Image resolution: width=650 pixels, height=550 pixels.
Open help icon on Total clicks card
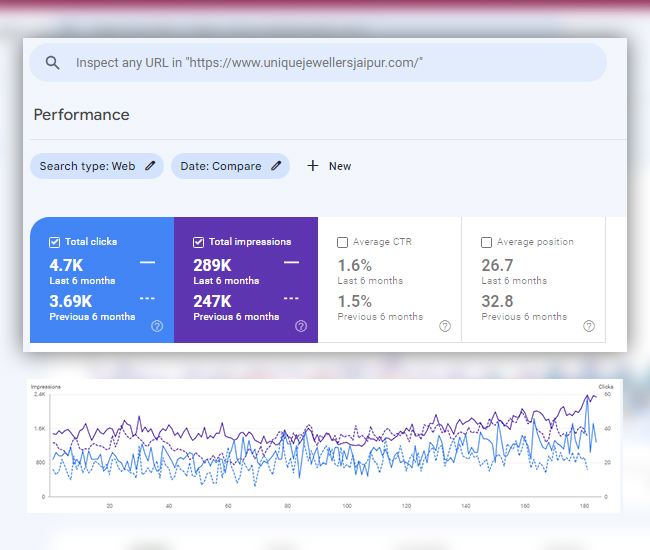point(157,326)
